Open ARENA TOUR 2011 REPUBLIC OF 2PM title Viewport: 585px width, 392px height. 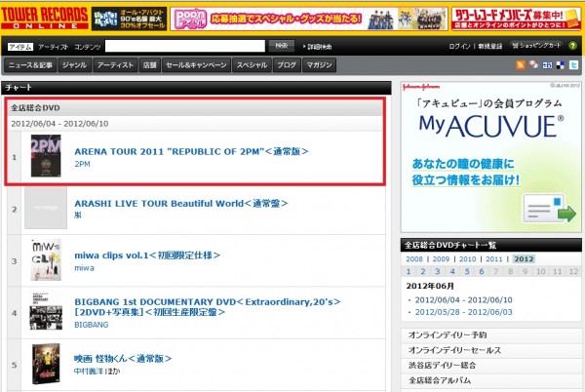[191, 151]
